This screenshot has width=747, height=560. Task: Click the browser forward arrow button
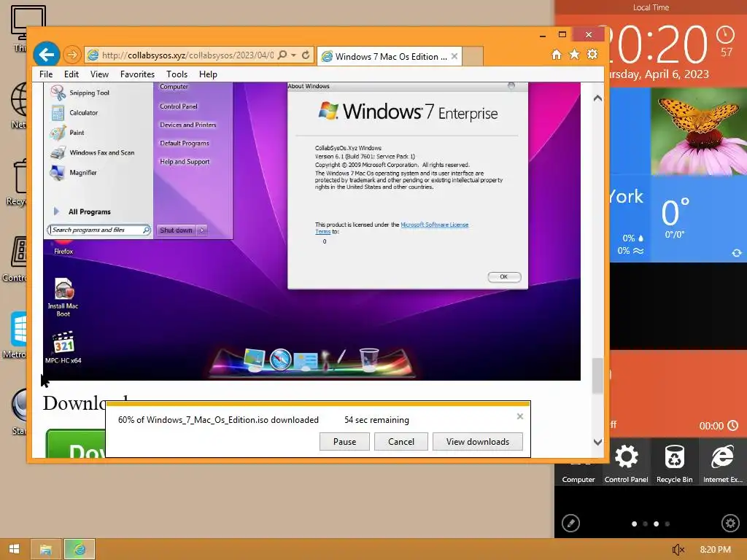[x=72, y=55]
